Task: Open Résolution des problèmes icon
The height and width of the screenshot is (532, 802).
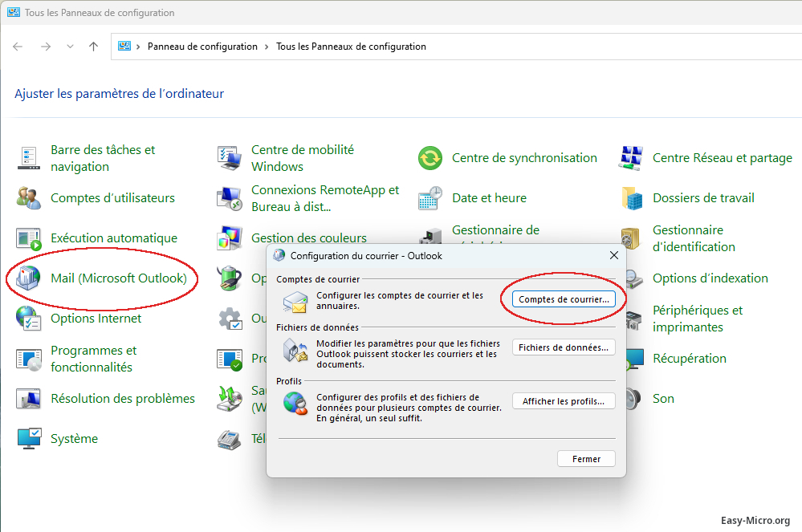Action: [x=29, y=399]
